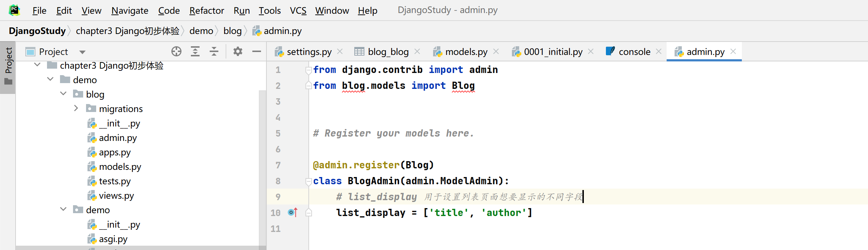Click chapter3 Django初步体验 breadcrumb
868x250 pixels.
128,31
